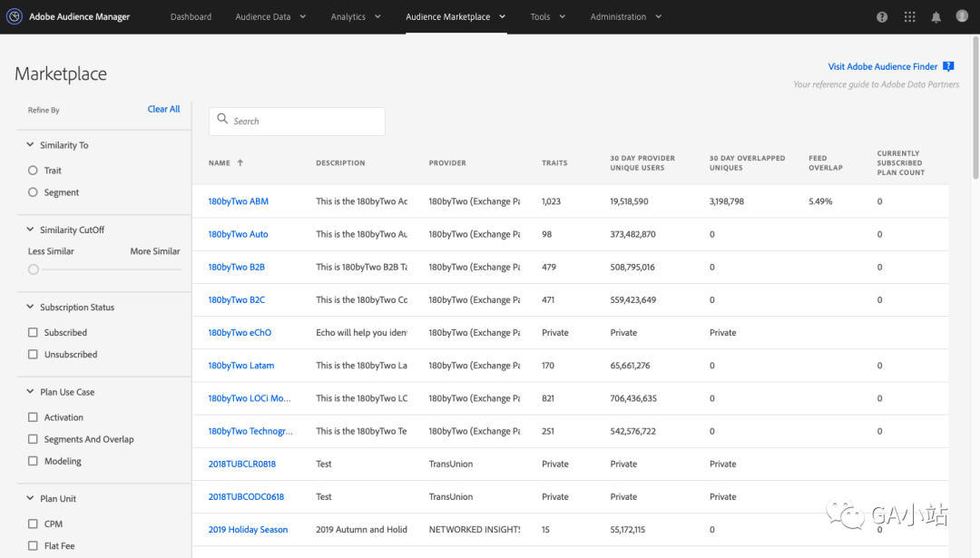The image size is (980, 558).
Task: Click the 5.49% feed overlap value
Action: tap(820, 201)
